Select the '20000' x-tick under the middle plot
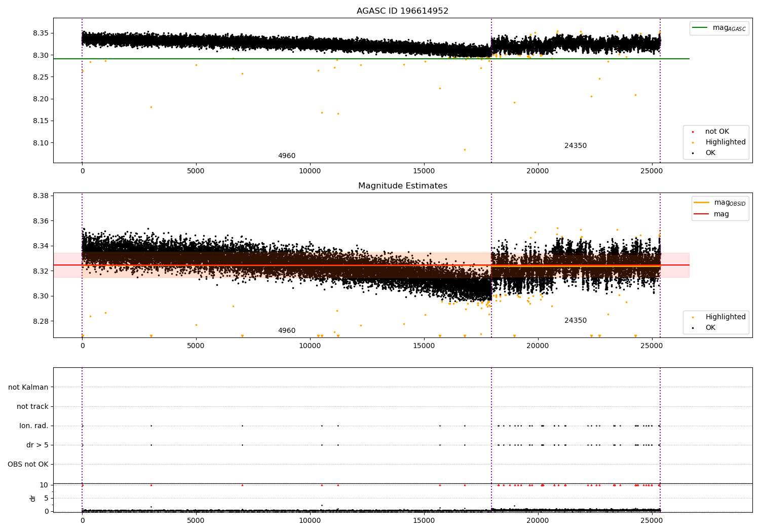 tap(538, 346)
